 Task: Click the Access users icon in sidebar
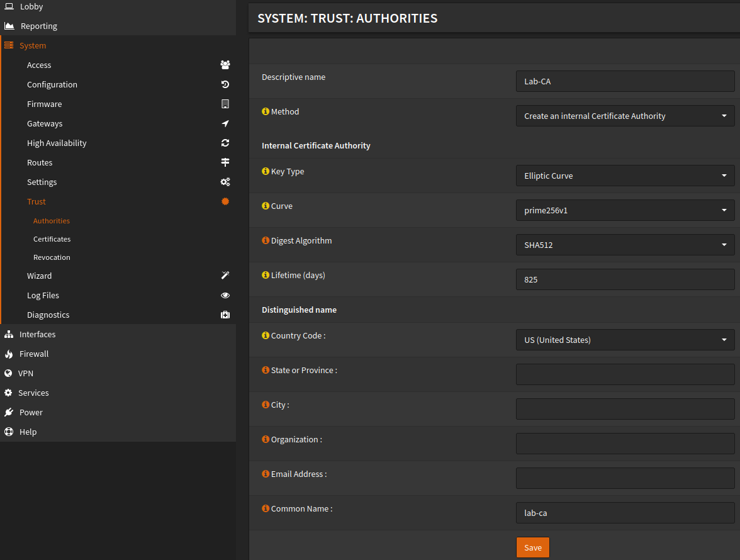225,65
